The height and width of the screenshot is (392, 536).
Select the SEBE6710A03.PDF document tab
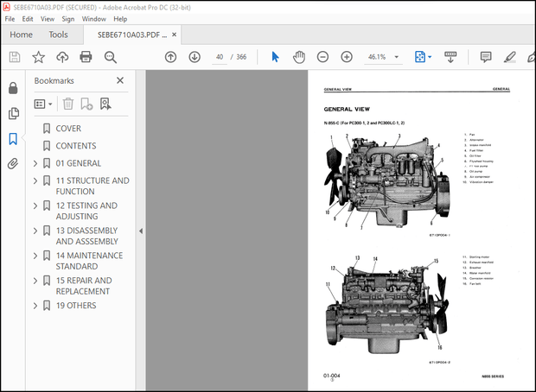(x=132, y=35)
